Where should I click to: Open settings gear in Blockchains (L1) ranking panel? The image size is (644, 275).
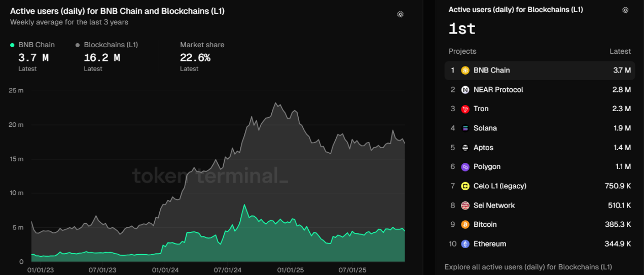(625, 10)
